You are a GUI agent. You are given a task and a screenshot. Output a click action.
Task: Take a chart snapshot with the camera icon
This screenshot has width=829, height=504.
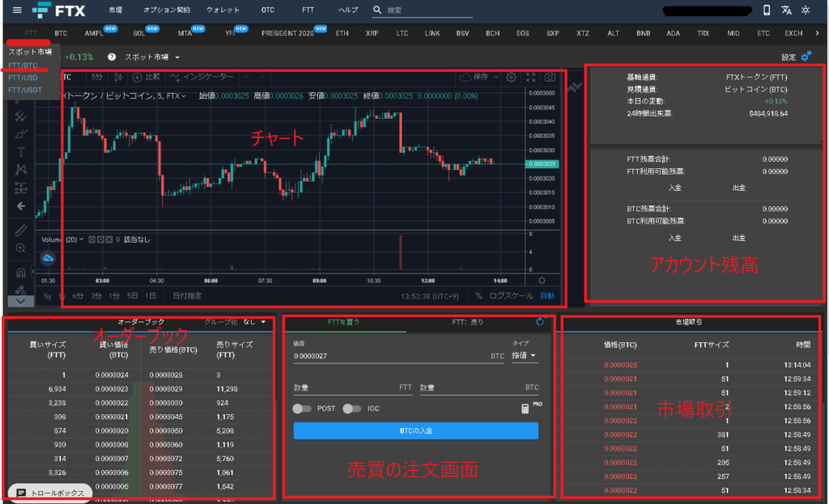(x=551, y=77)
